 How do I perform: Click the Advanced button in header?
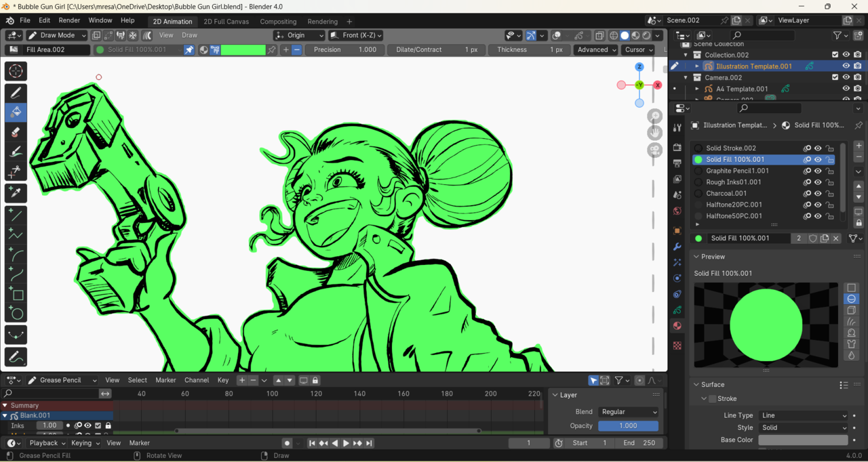(x=596, y=49)
